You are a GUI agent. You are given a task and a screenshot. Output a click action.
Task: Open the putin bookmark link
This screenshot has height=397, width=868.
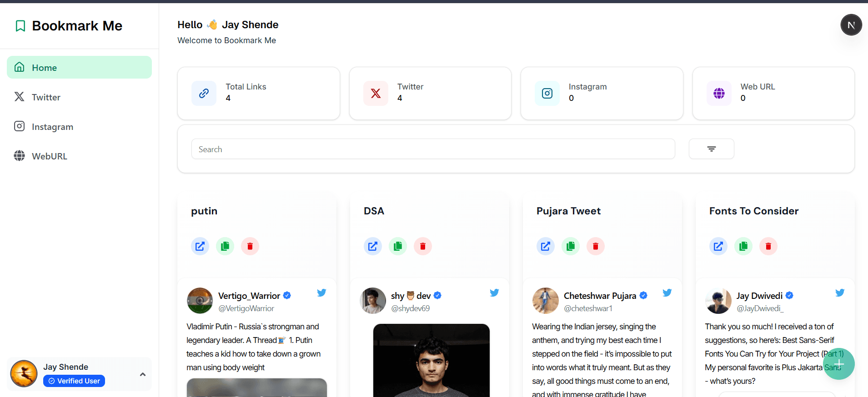click(x=200, y=246)
